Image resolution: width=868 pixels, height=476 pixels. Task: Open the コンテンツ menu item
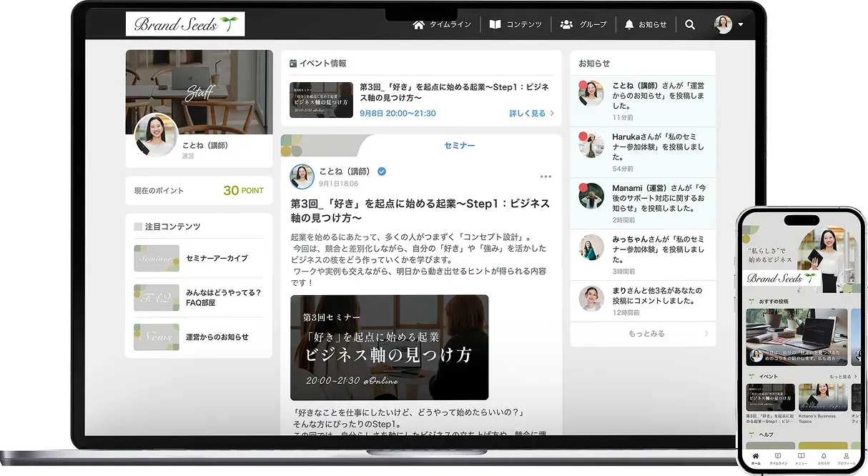coord(516,24)
